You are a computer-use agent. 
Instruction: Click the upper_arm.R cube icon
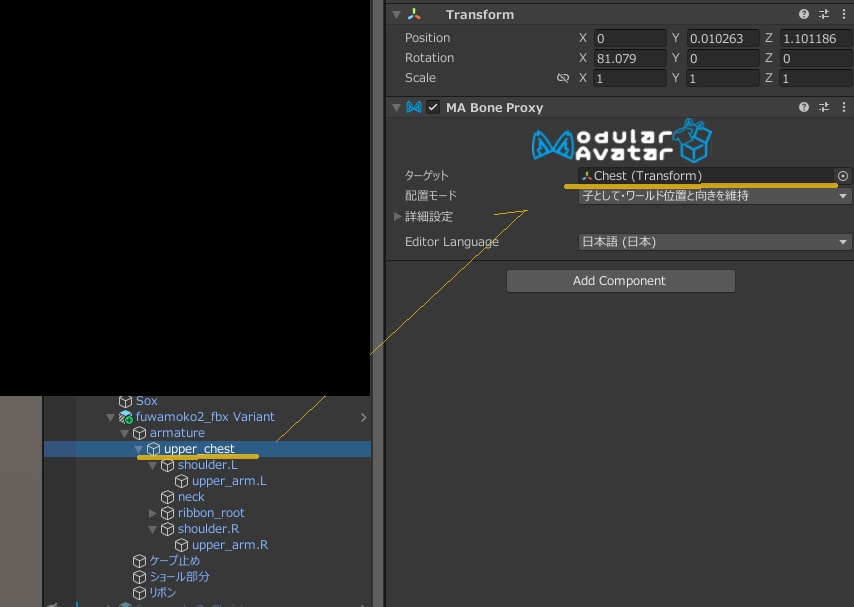pos(181,545)
